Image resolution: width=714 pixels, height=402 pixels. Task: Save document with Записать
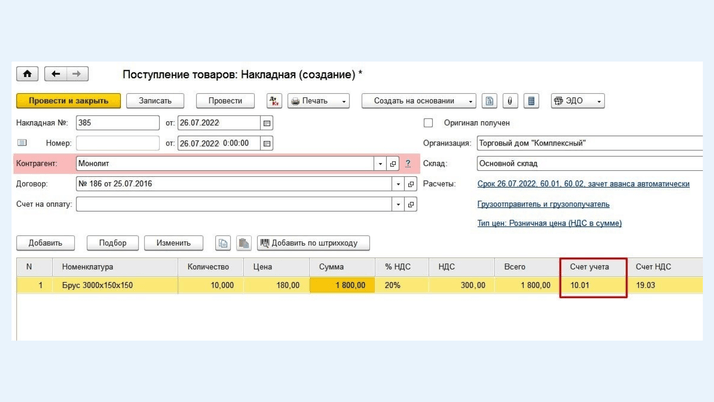coord(155,101)
